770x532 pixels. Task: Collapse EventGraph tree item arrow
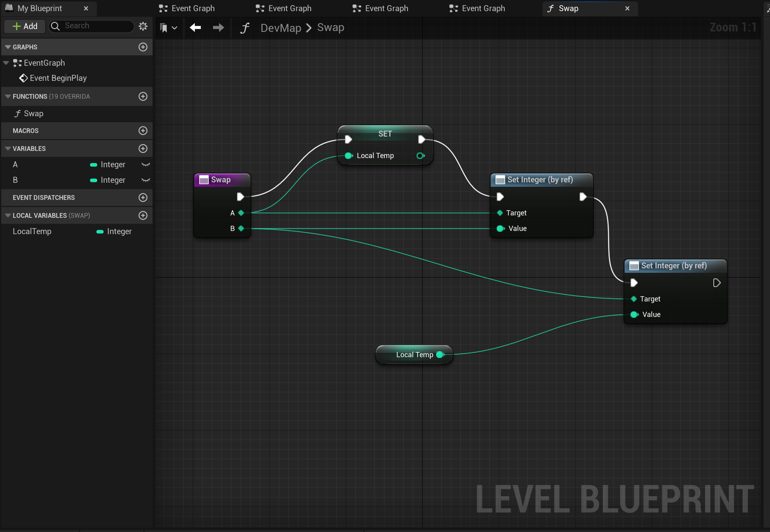click(x=6, y=63)
